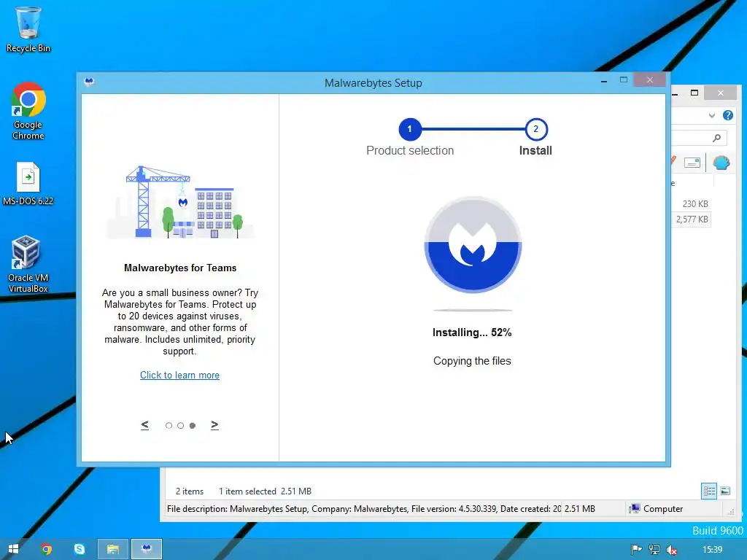Expand the ribbon chevron in the Explorer window

coord(712,115)
